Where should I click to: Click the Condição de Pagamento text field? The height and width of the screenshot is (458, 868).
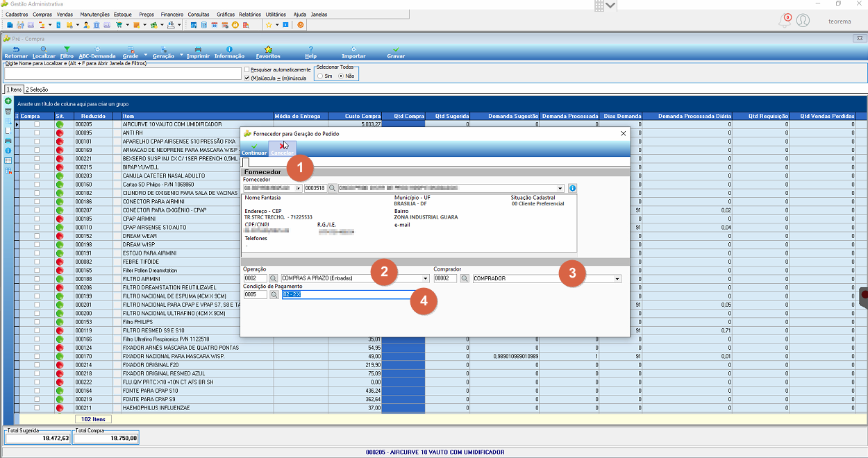[x=352, y=295]
